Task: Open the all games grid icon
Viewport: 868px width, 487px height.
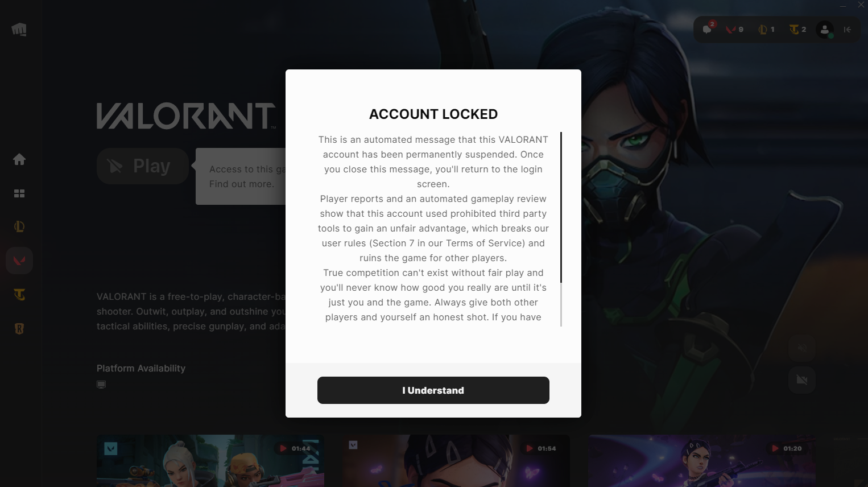Action: click(19, 193)
